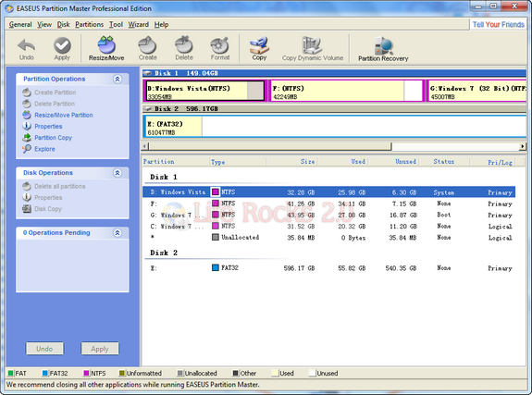Select the F: (NTFS) partition block
Image resolution: width=532 pixels, height=395 pixels.
[346, 91]
